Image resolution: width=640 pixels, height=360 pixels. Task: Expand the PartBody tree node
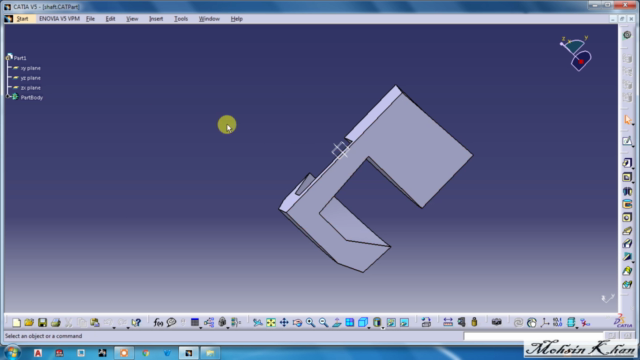pyautogui.click(x=7, y=97)
